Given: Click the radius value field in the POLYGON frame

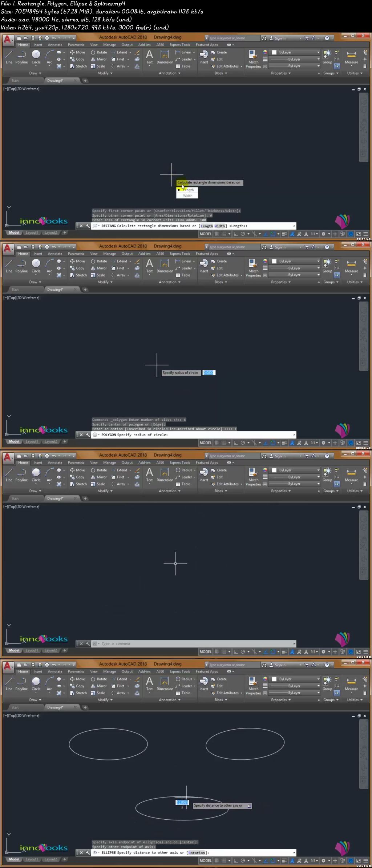Looking at the screenshot, I should coord(209,373).
